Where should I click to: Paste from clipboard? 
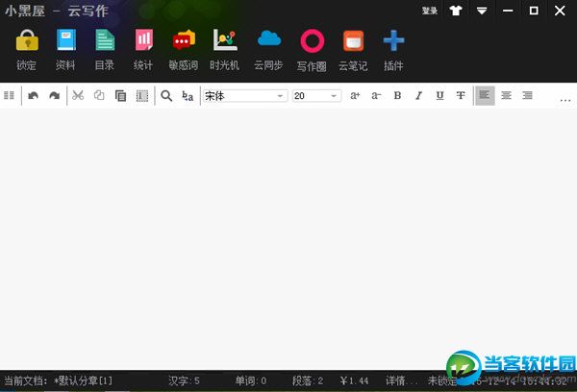coord(120,96)
